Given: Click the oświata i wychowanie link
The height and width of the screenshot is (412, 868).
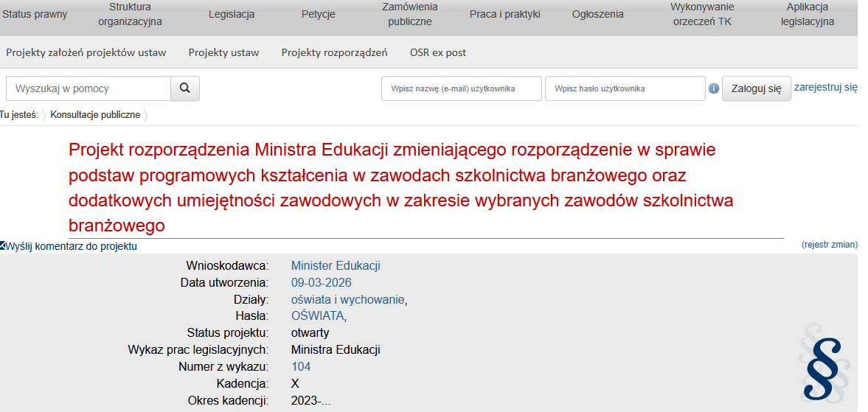Looking at the screenshot, I should coord(347,299).
